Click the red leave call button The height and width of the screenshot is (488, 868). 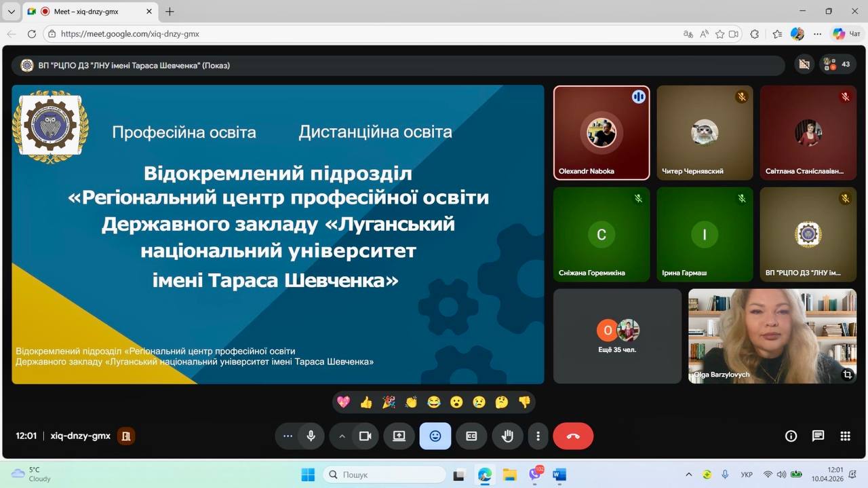(573, 436)
